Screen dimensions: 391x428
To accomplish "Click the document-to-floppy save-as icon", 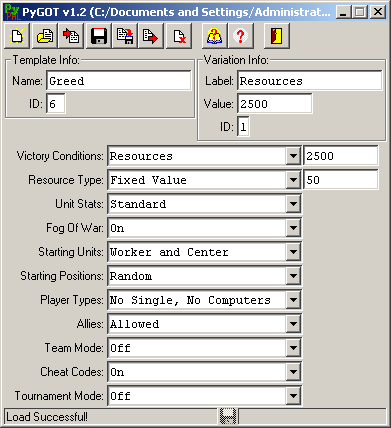I will (125, 36).
